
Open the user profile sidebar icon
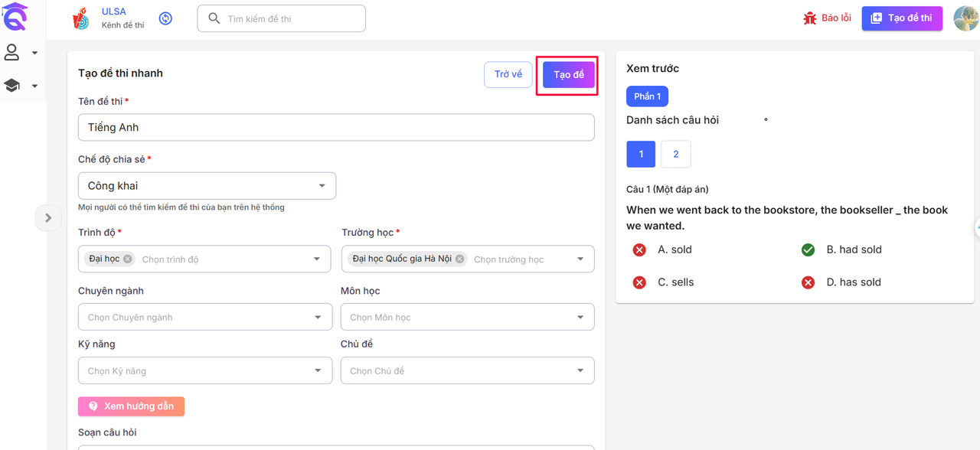coord(12,53)
